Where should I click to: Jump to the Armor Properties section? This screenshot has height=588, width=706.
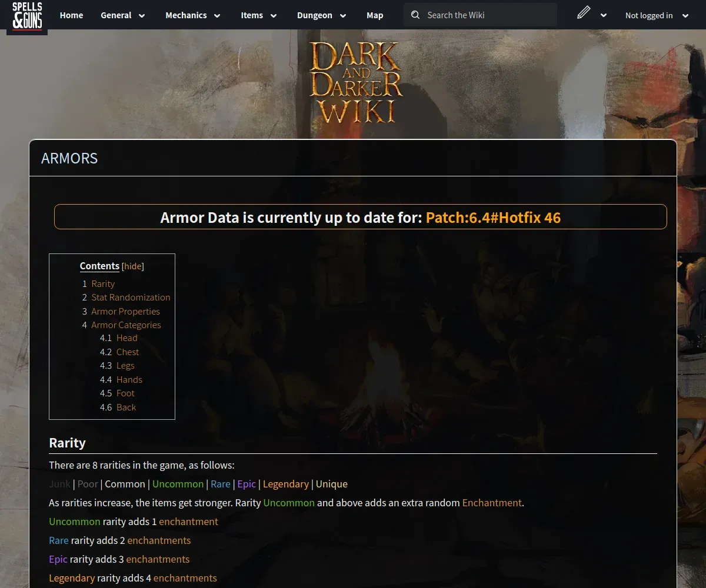pyautogui.click(x=125, y=312)
